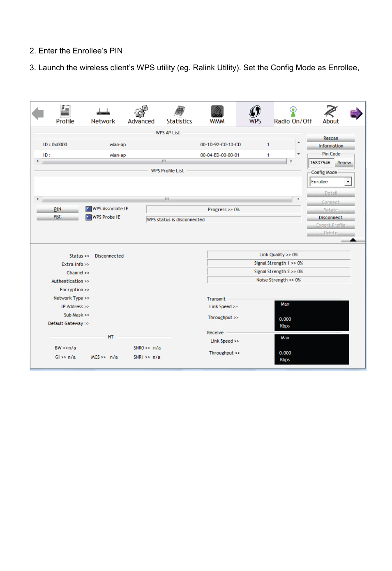Click AP list horizontal scroll left arrow

[x=37, y=161]
